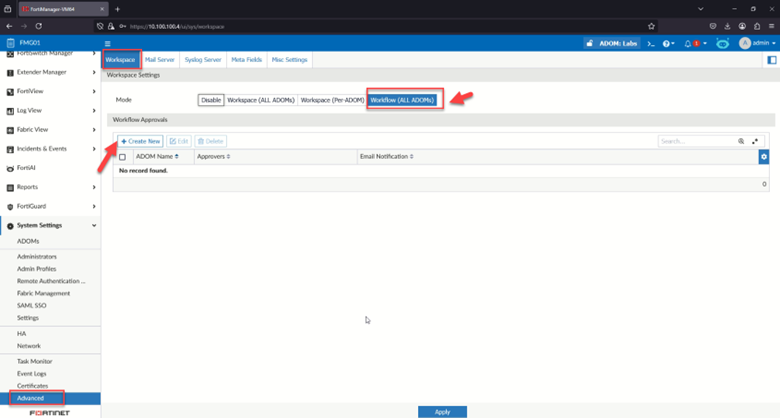This screenshot has width=780, height=418.
Task: Switch to the Mail Server tab
Action: click(160, 60)
